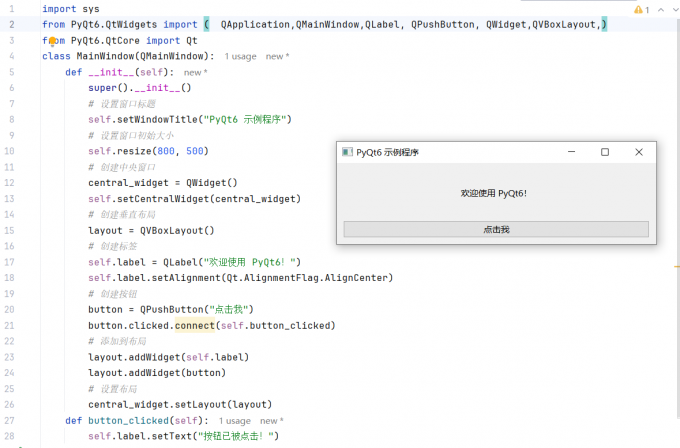Go to next highlighted problem arrow
680x448 pixels.
676,10
